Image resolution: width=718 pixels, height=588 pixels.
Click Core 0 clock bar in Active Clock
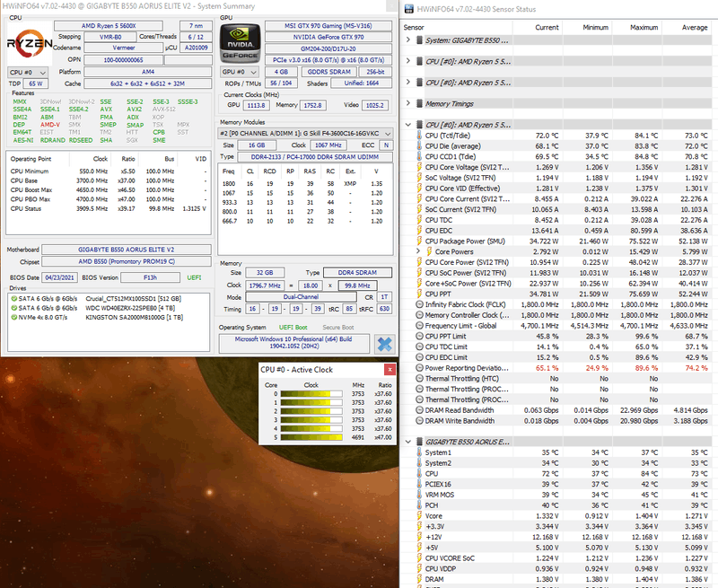(x=311, y=394)
